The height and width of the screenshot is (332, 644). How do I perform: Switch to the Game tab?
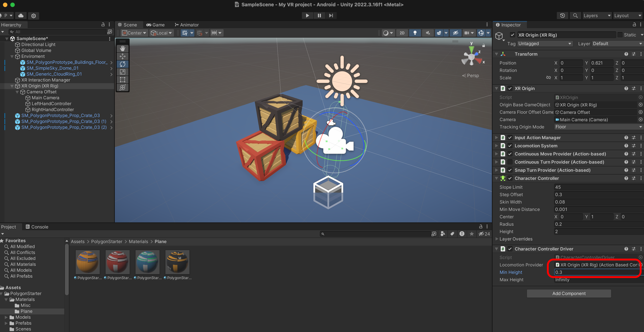(x=155, y=25)
